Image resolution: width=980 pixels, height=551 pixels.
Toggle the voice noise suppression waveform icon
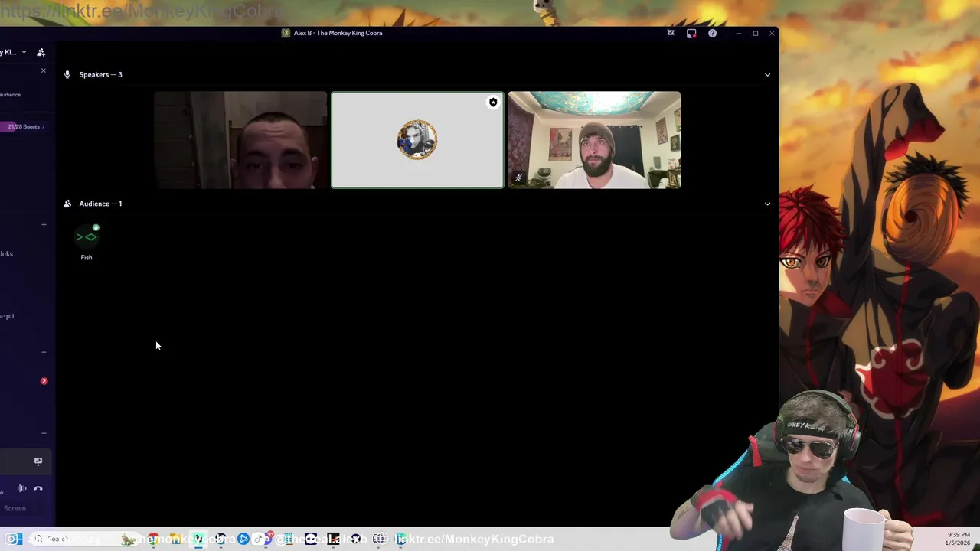21,488
